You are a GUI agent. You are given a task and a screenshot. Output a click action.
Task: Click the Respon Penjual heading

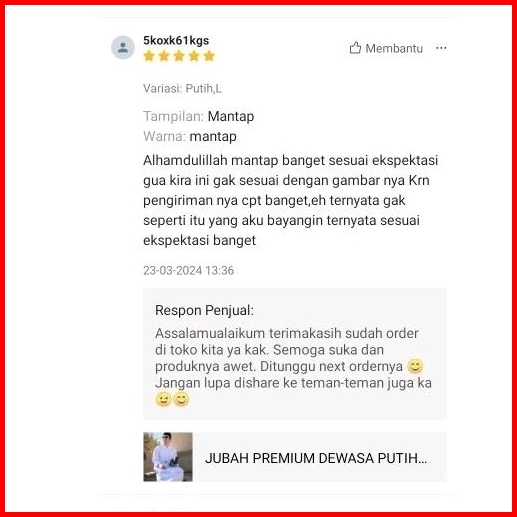204,310
